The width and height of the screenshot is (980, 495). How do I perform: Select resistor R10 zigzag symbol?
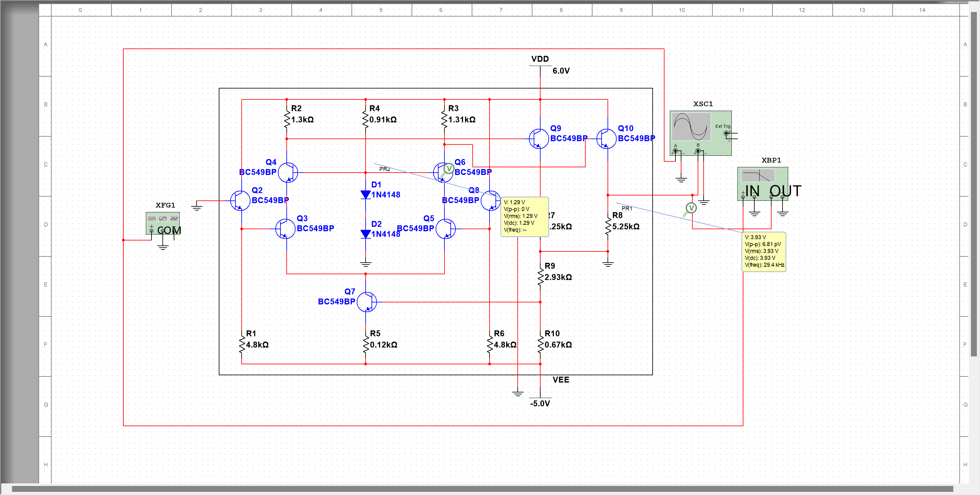[x=541, y=345]
